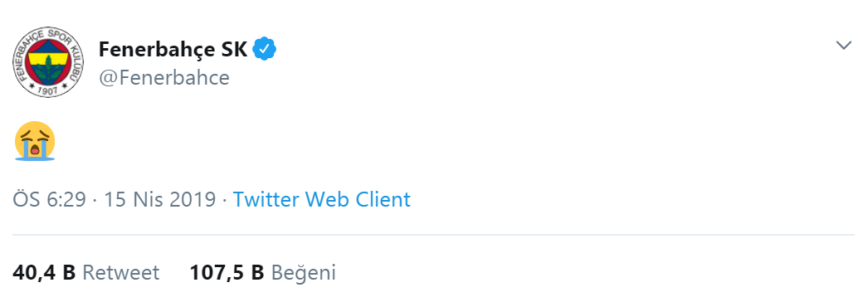Screen dimensions: 868x307
Task: Expand the tweet options chevron
Action: point(844,46)
